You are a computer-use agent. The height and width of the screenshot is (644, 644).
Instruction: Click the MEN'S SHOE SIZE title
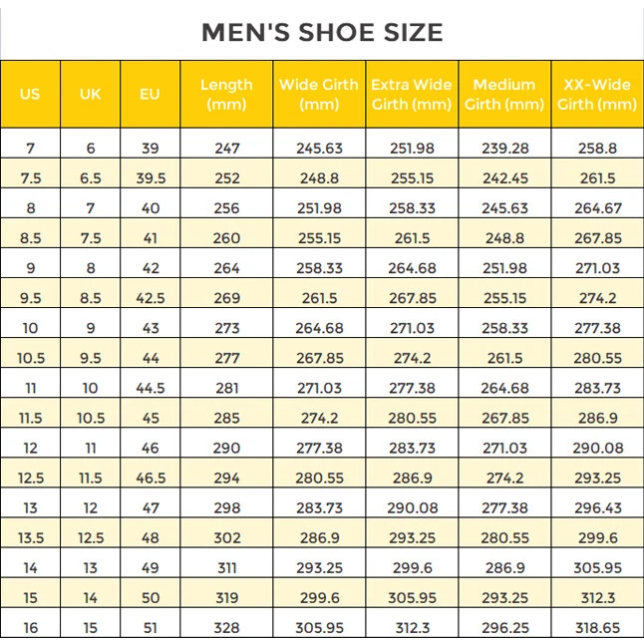click(322, 32)
